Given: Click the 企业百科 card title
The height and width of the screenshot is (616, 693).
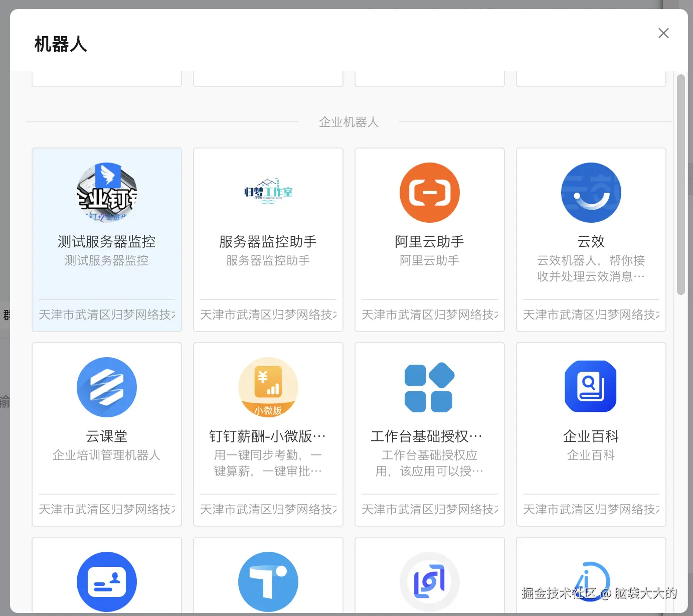Looking at the screenshot, I should [x=591, y=436].
